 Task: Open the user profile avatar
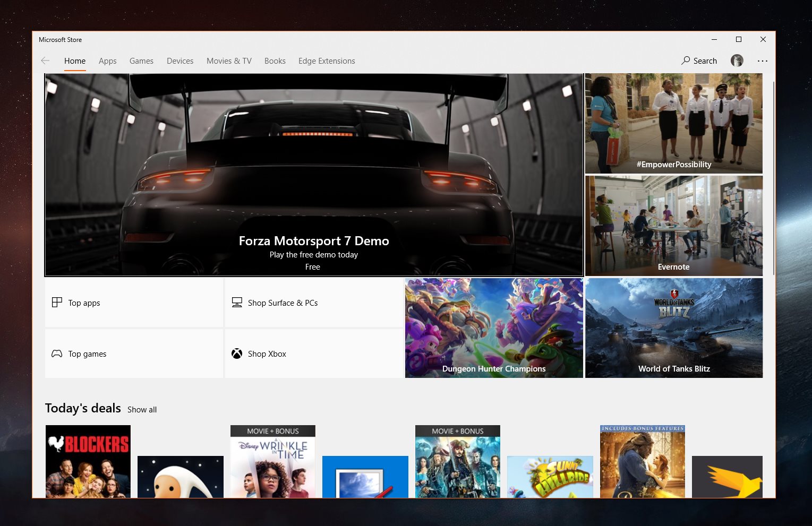click(737, 61)
